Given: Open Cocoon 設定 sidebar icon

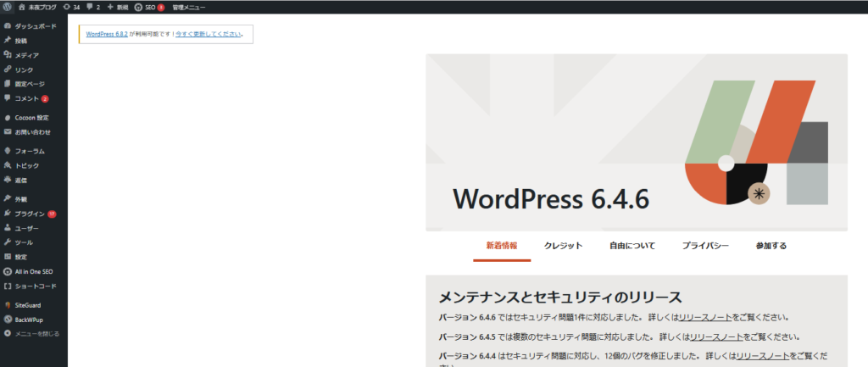Looking at the screenshot, I should click(7, 118).
